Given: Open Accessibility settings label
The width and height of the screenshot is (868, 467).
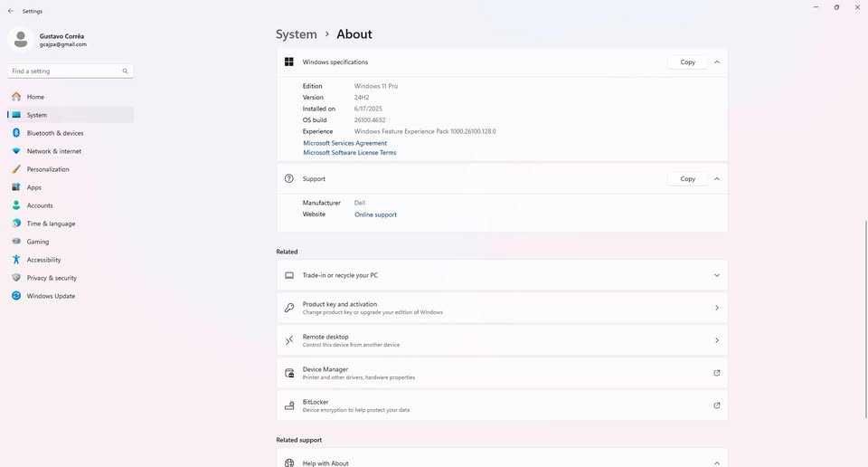Looking at the screenshot, I should 43,260.
